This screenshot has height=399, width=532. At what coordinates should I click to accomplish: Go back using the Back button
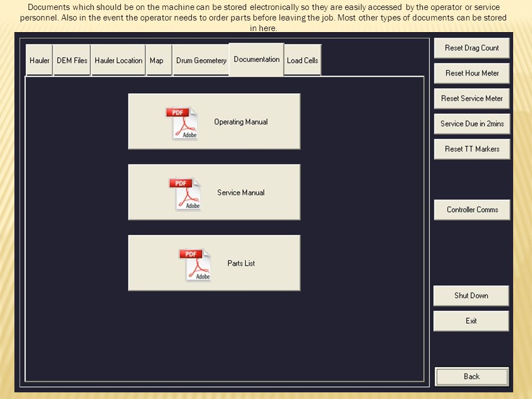click(472, 376)
